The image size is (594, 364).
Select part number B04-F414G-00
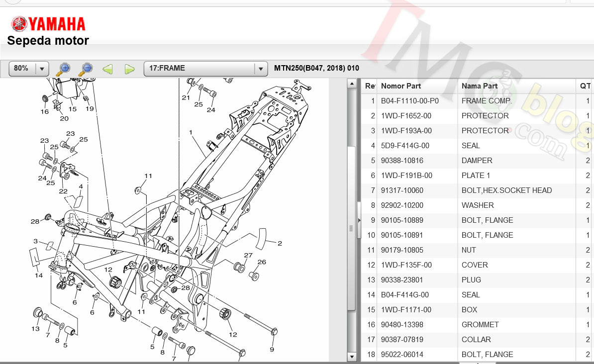404,295
